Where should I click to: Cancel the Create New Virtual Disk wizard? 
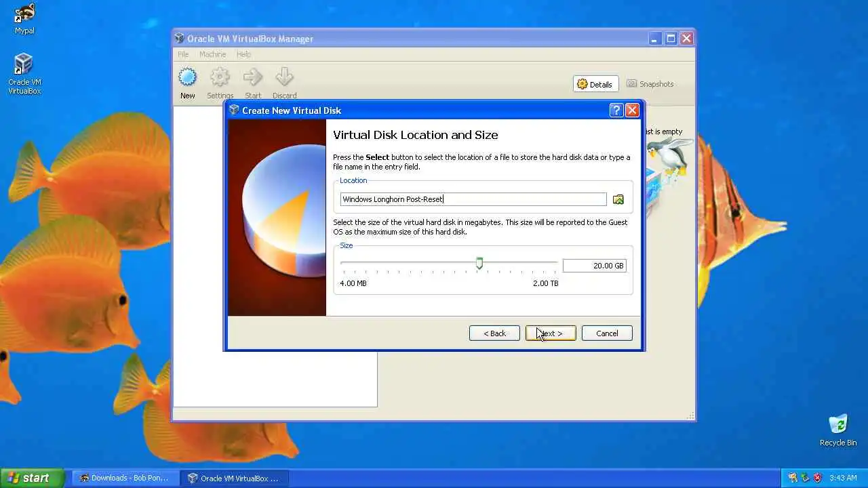[607, 333]
